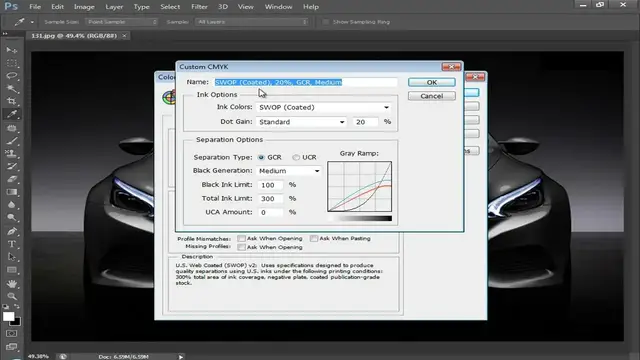Select the Path Selection tool
Screen dimensions: 640x360
coord(12,257)
